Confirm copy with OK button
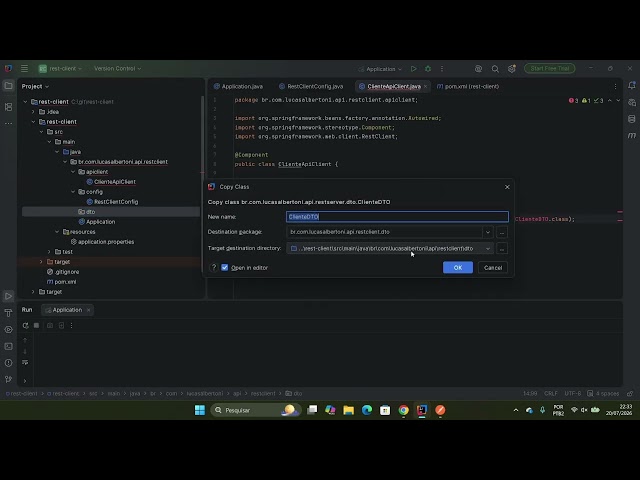 tap(458, 267)
